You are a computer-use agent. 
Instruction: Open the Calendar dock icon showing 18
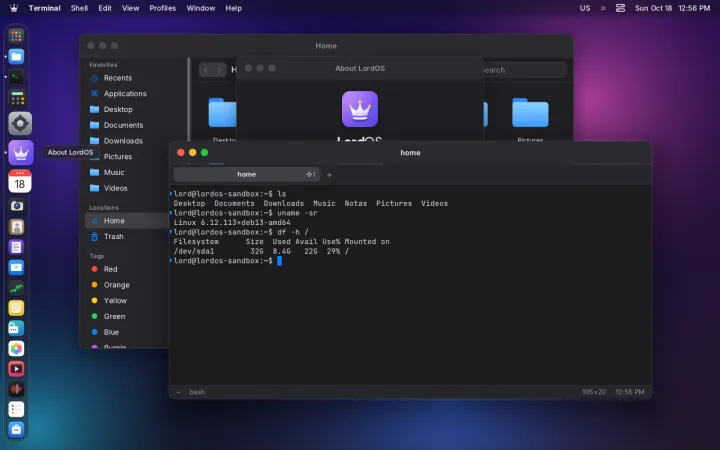click(x=20, y=181)
